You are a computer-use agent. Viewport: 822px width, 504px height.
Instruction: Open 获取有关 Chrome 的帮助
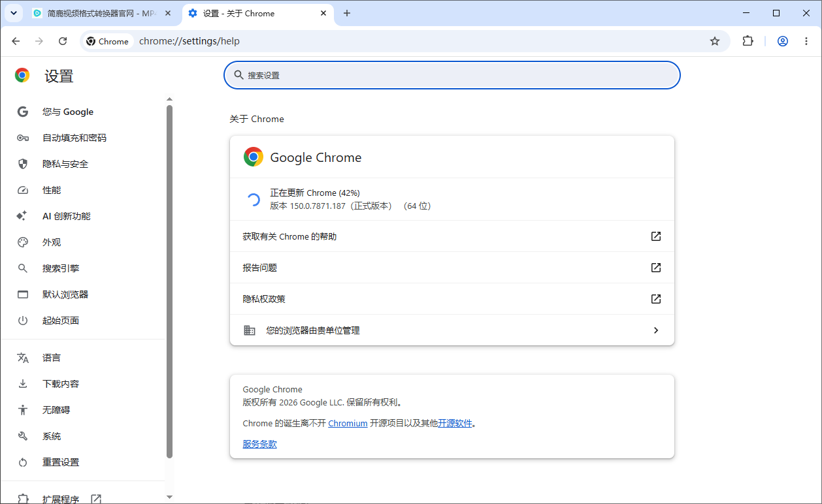(452, 236)
